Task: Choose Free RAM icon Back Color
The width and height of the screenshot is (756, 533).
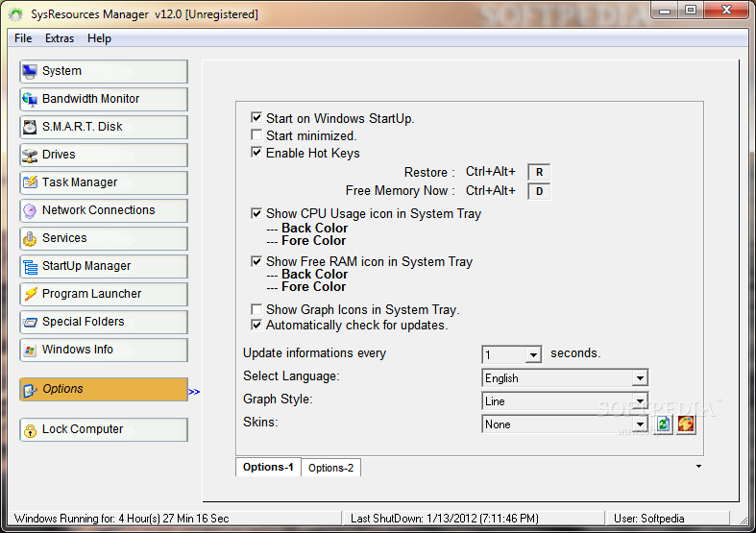Action: [314, 275]
